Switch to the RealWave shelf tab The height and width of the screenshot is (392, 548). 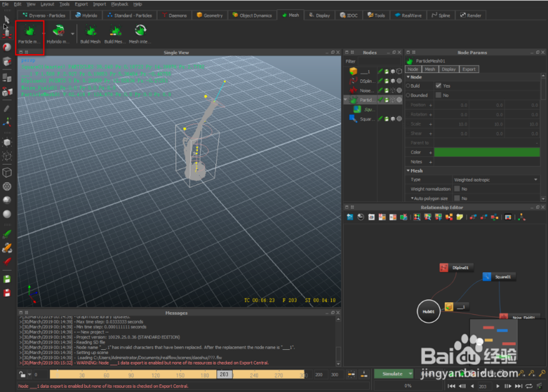pyautogui.click(x=408, y=15)
